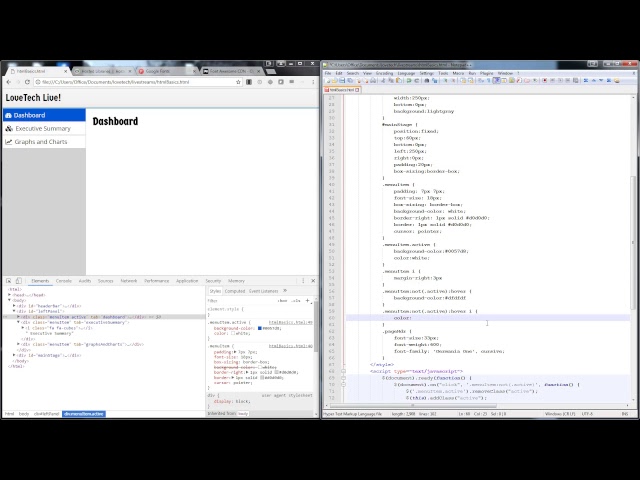Collapse the script tag fold marker

(343, 371)
